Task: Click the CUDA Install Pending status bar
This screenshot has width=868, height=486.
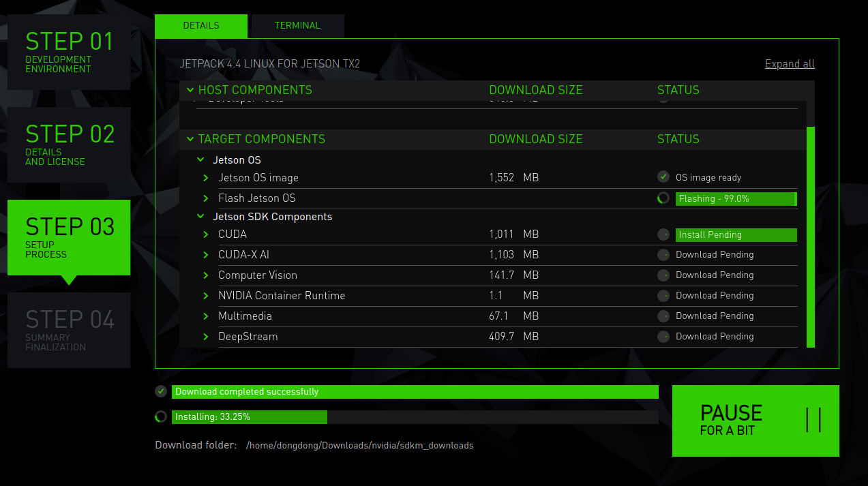Action: pos(736,234)
